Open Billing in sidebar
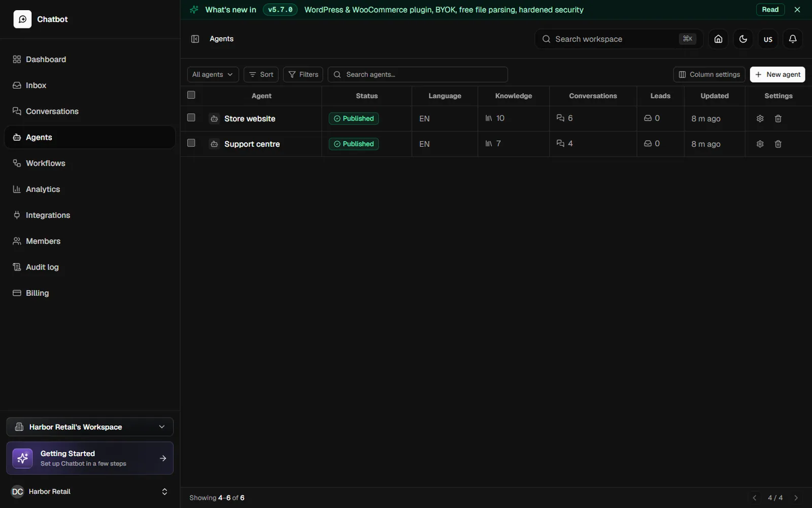The height and width of the screenshot is (508, 812). pyautogui.click(x=90, y=293)
